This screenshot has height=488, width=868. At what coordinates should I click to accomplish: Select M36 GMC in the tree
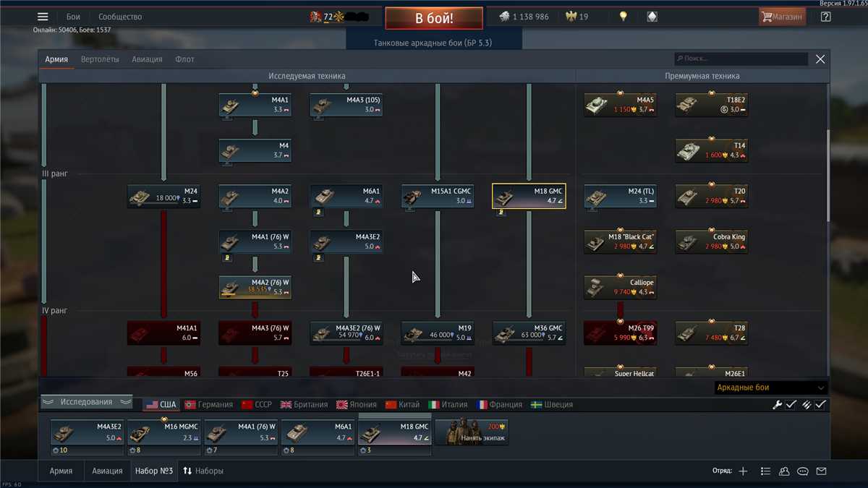(x=529, y=333)
